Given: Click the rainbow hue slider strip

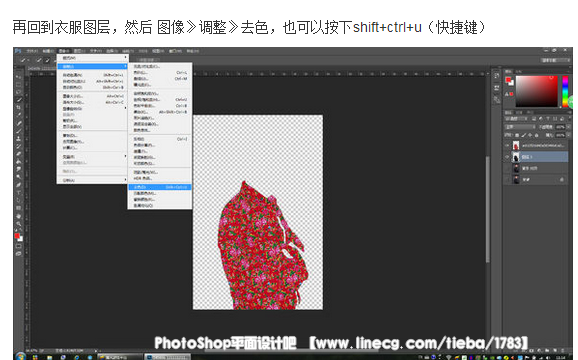Looking at the screenshot, I should point(565,92).
